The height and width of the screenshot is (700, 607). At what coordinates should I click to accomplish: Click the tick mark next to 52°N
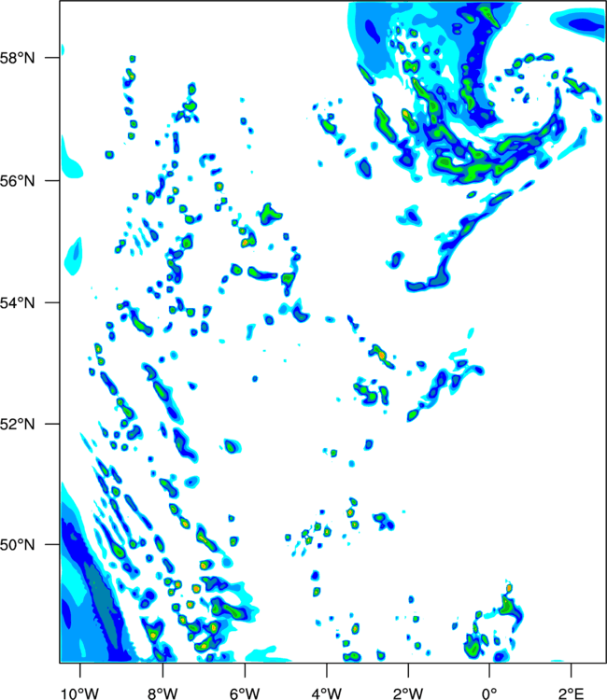[52, 424]
